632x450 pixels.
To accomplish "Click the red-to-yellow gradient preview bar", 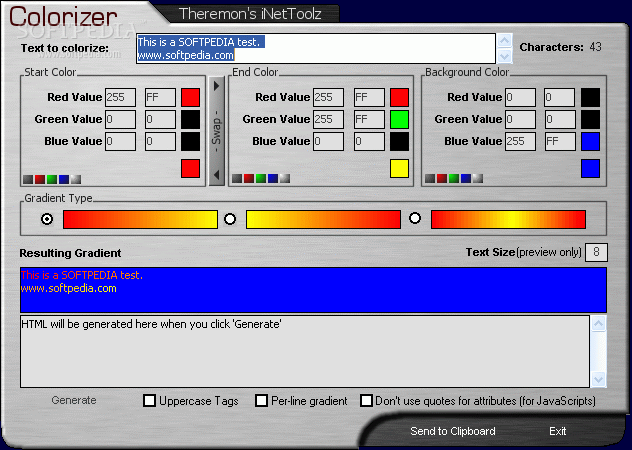I will (x=140, y=219).
